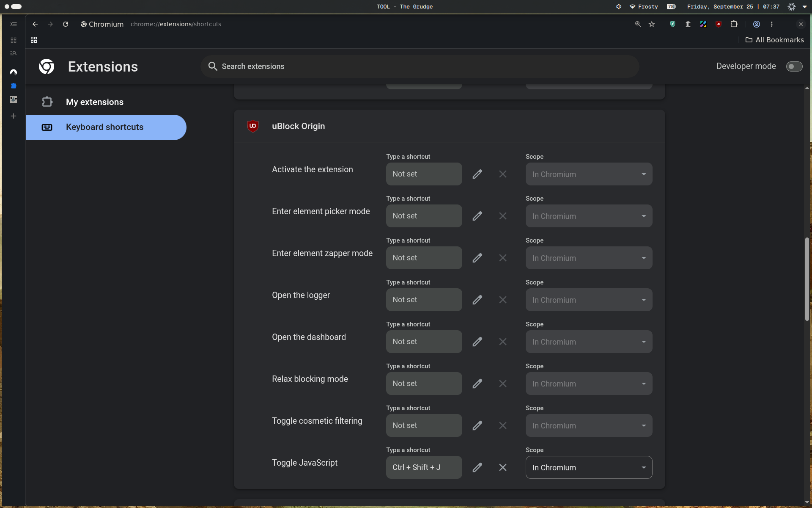Edit the Toggle JavaScript shortcut
Image resolution: width=812 pixels, height=508 pixels.
click(x=477, y=467)
